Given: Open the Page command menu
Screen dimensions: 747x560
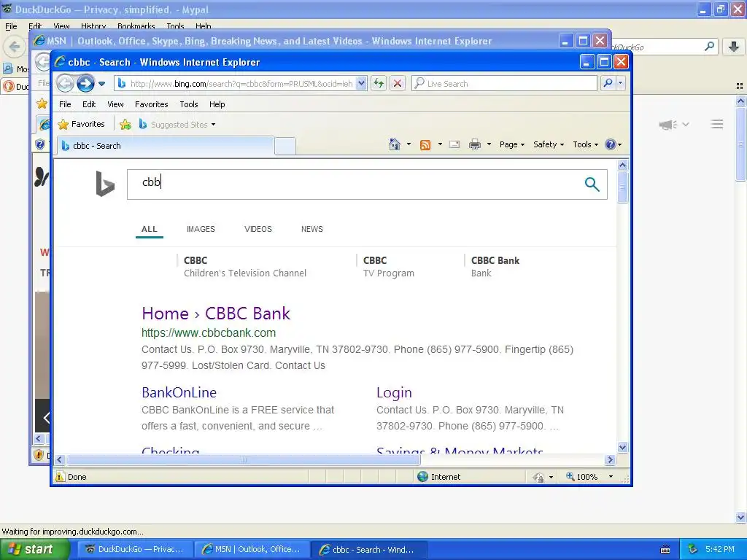Looking at the screenshot, I should (x=512, y=144).
